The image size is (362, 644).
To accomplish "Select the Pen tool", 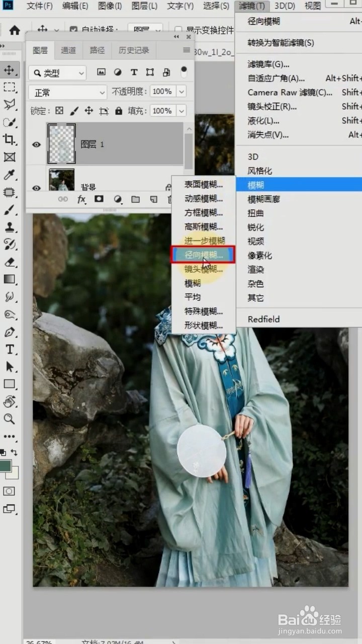I will coord(10,332).
